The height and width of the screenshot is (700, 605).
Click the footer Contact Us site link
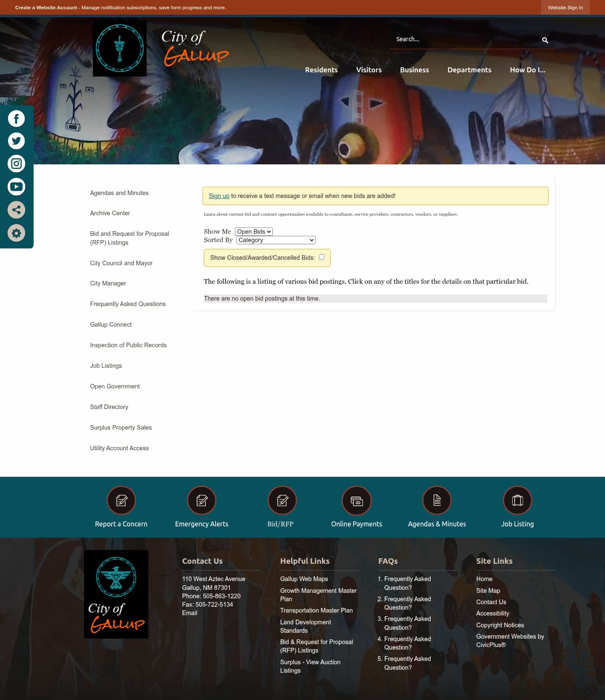pyautogui.click(x=491, y=602)
